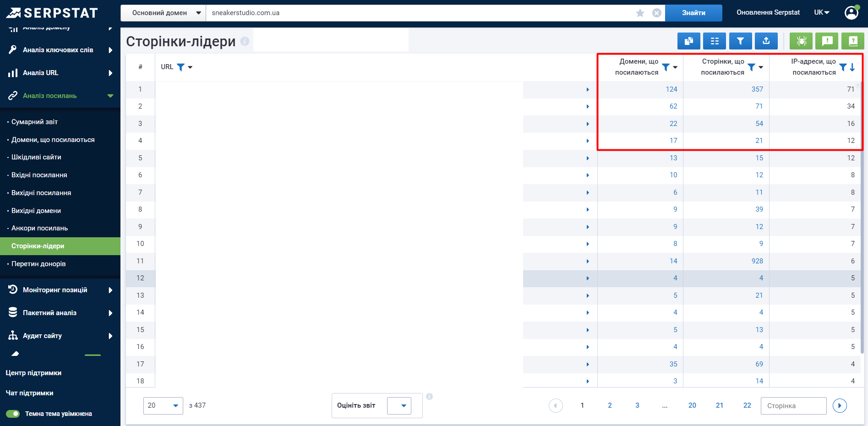The width and height of the screenshot is (868, 426).
Task: Open the rows-per-page dropdown showing 20
Action: 163,405
